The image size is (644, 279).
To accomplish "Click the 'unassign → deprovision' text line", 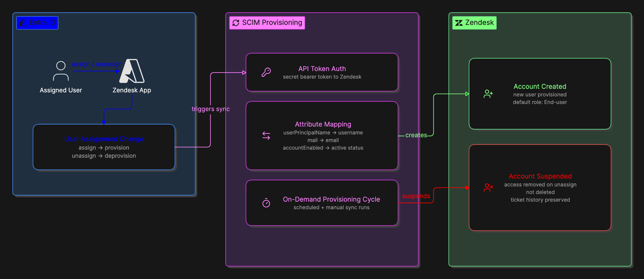I will 104,156.
